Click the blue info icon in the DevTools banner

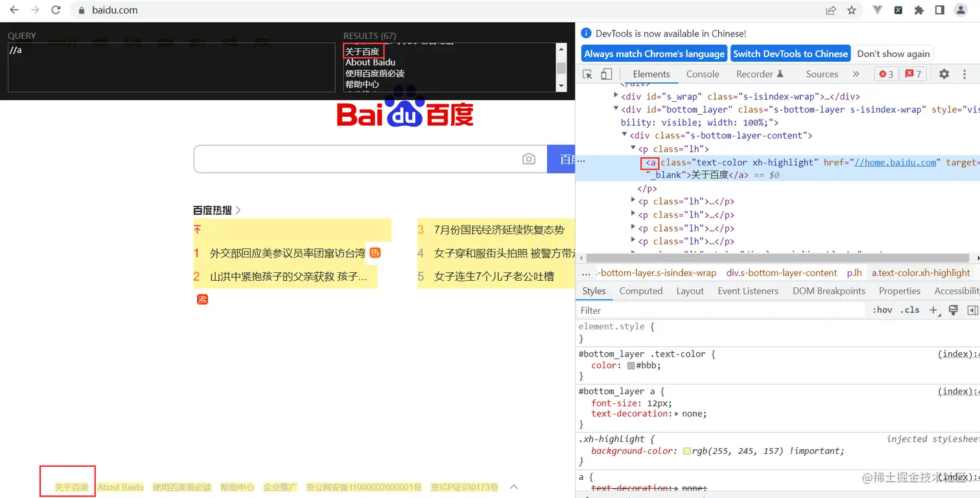586,33
